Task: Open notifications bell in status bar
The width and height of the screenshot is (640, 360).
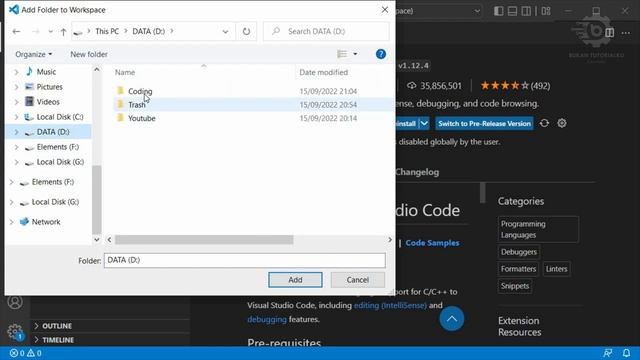Action: click(x=627, y=353)
